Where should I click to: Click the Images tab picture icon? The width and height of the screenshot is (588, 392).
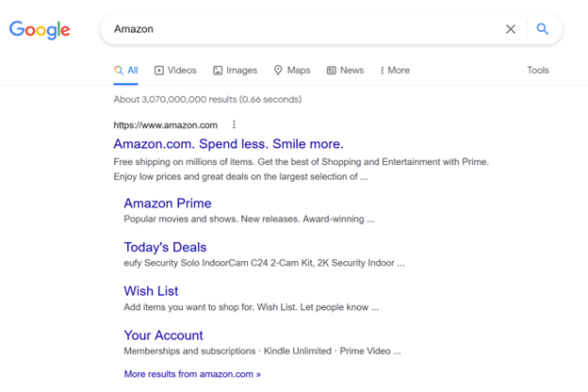point(218,71)
